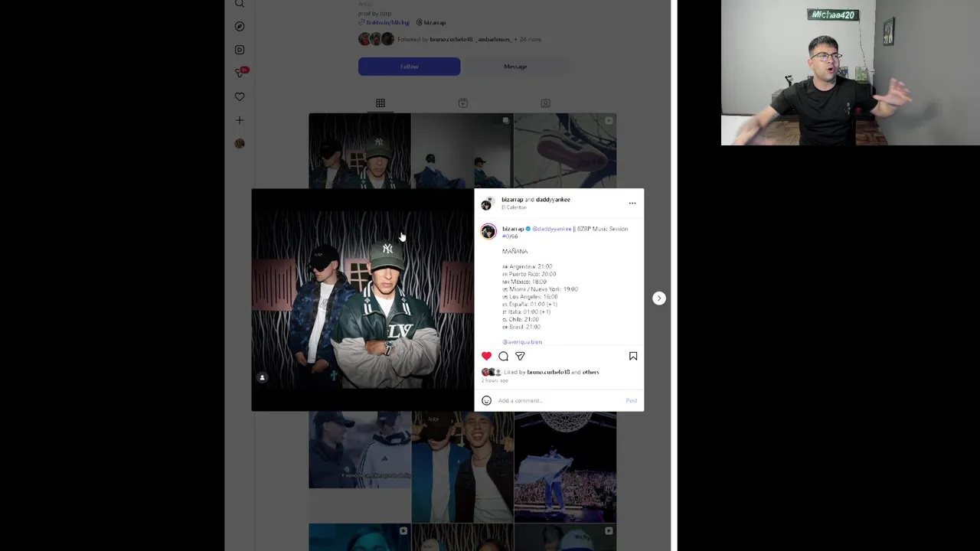
Task: Open Reels from the left sidebar
Action: (x=240, y=50)
